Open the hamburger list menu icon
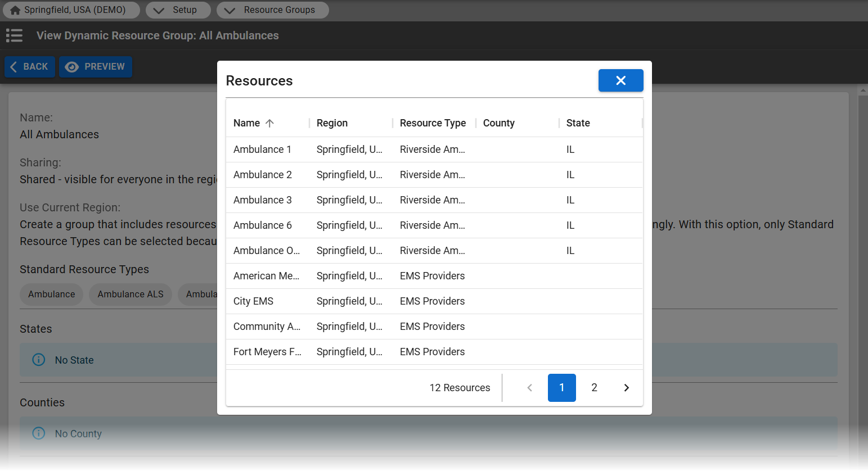This screenshot has height=471, width=868. tap(14, 35)
